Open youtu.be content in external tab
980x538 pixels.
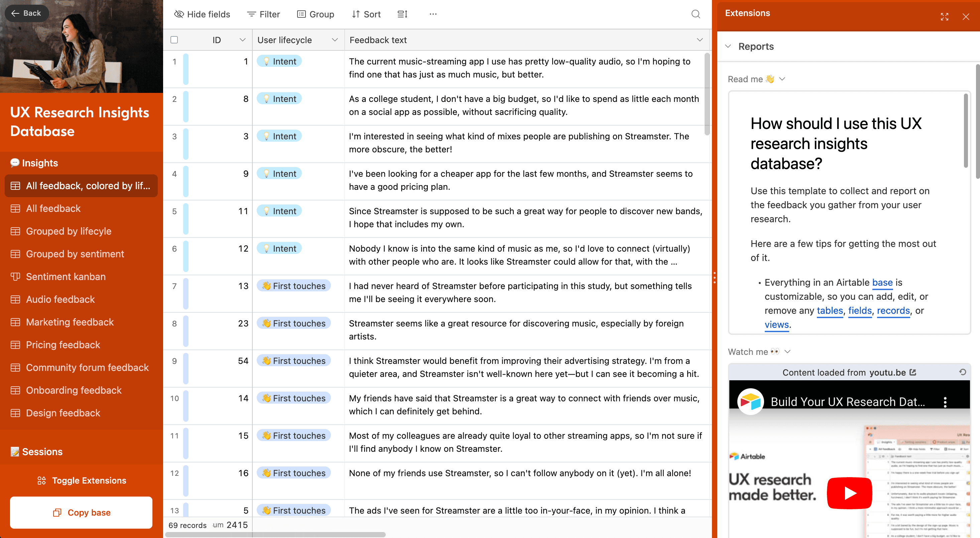click(913, 373)
